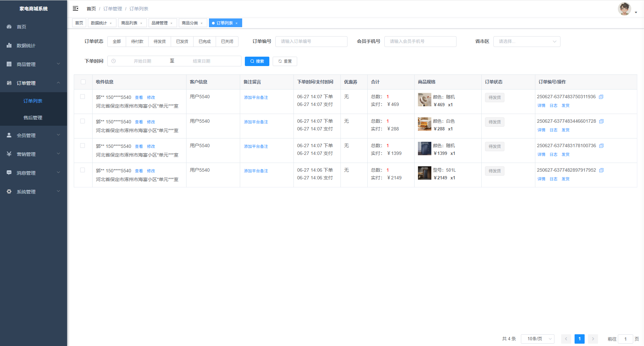
Task: Toggle the select-all checkbox in table header
Action: pos(83,82)
